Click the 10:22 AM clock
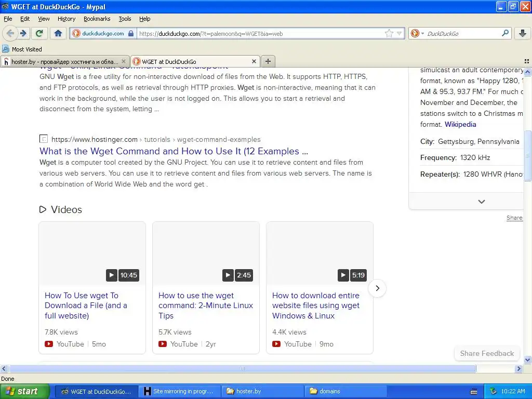Viewport: 532px width, 399px height. point(513,391)
